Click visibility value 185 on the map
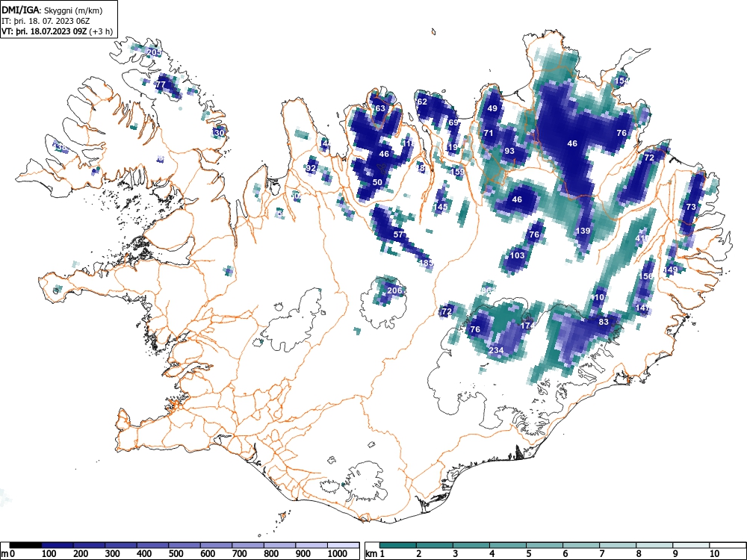747x560 pixels. (x=426, y=262)
